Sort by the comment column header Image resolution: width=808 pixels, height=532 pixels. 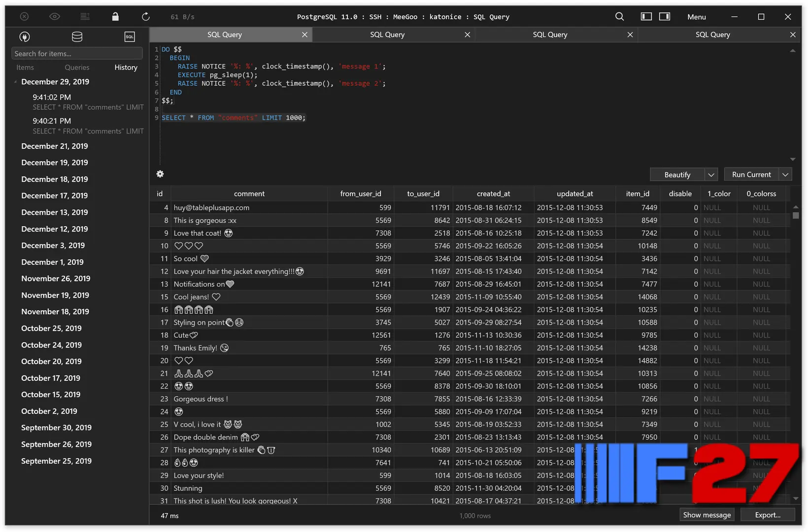point(249,194)
